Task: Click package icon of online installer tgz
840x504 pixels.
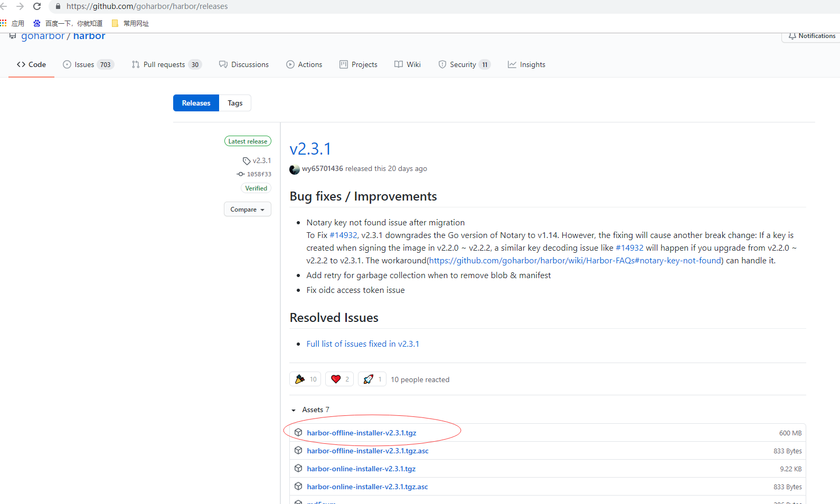Action: [x=298, y=468]
